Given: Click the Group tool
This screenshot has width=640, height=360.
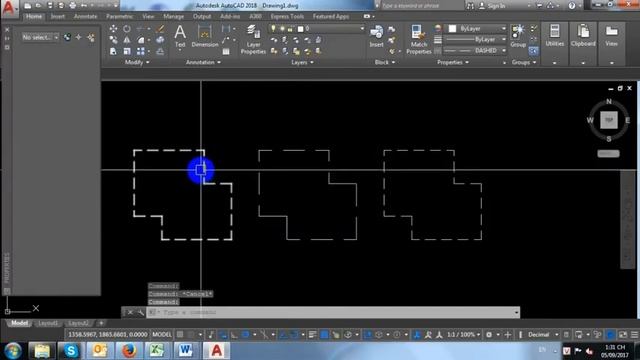Looking at the screenshot, I should point(518,36).
